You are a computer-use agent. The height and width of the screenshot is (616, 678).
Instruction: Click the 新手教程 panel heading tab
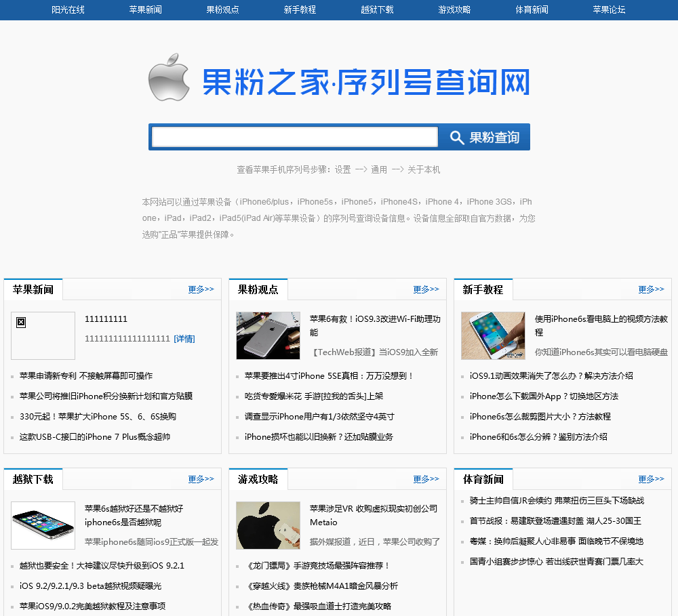click(483, 289)
